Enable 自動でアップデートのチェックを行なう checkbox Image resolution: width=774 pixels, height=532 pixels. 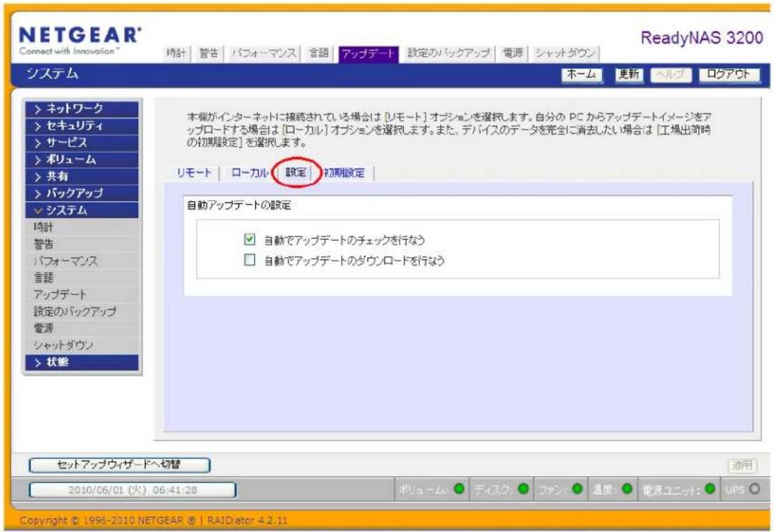(x=250, y=239)
